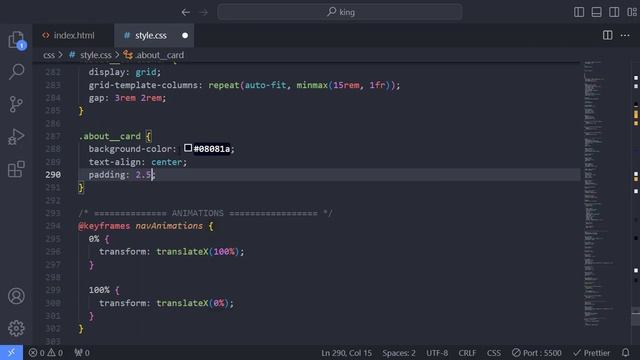Open the Extensions view
640x360 pixels.
pyautogui.click(x=16, y=169)
